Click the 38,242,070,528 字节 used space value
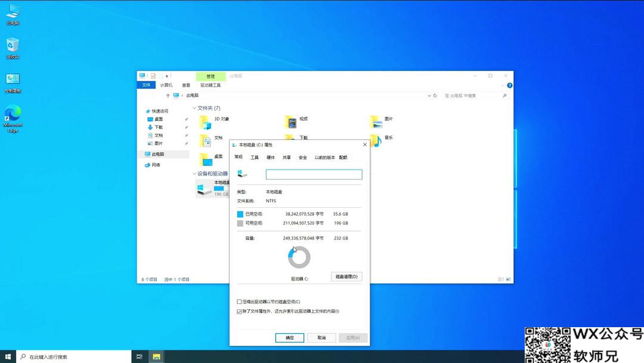The image size is (644, 363). click(304, 214)
